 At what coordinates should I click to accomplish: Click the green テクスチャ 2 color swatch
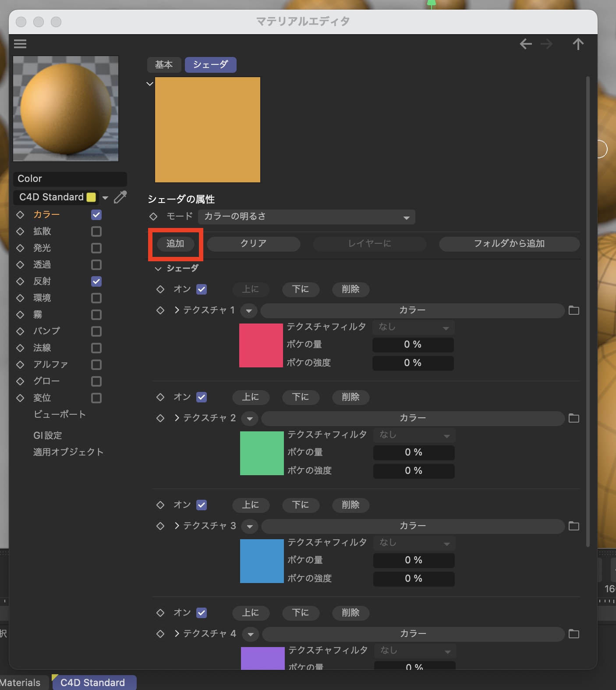(x=262, y=453)
